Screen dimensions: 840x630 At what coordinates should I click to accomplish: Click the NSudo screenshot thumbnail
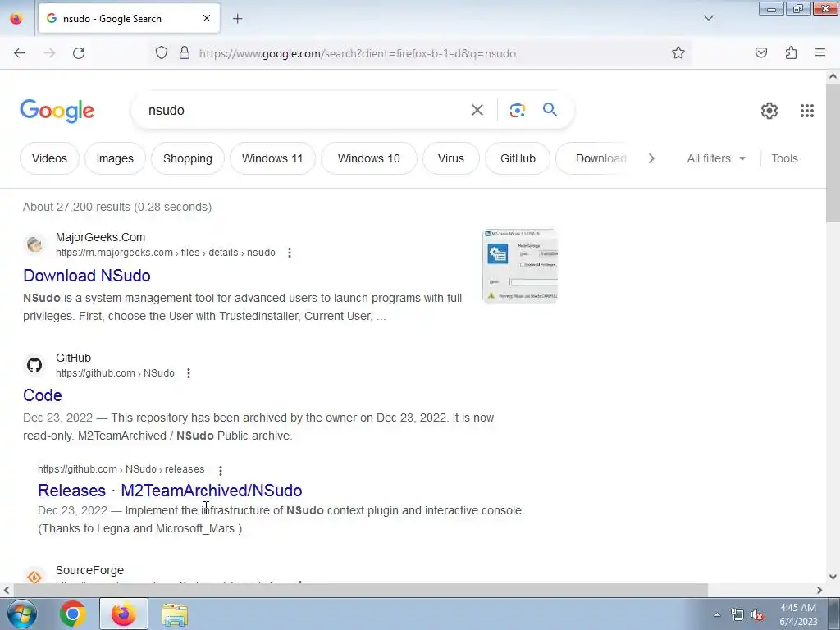click(x=520, y=267)
